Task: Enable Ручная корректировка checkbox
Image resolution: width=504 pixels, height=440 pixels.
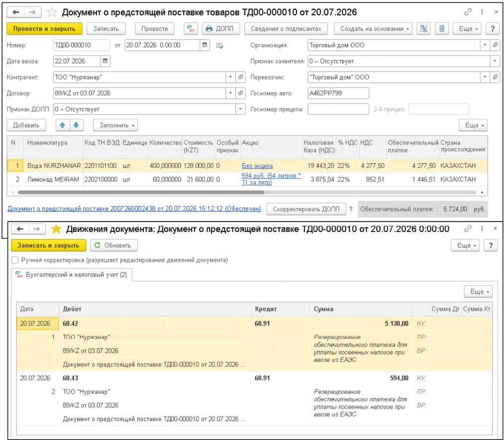Action: pos(15,260)
